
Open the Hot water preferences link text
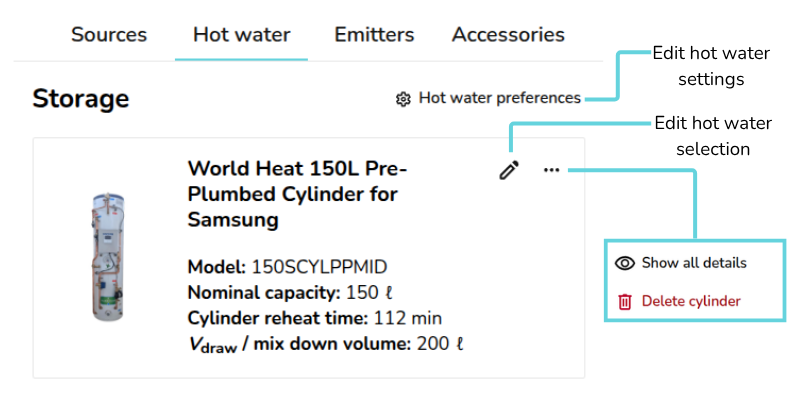click(499, 98)
